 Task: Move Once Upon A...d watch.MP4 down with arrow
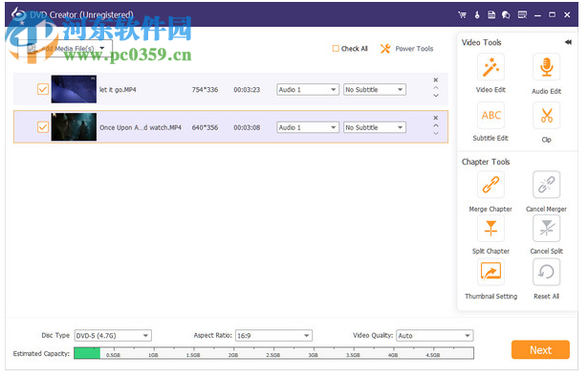[436, 133]
